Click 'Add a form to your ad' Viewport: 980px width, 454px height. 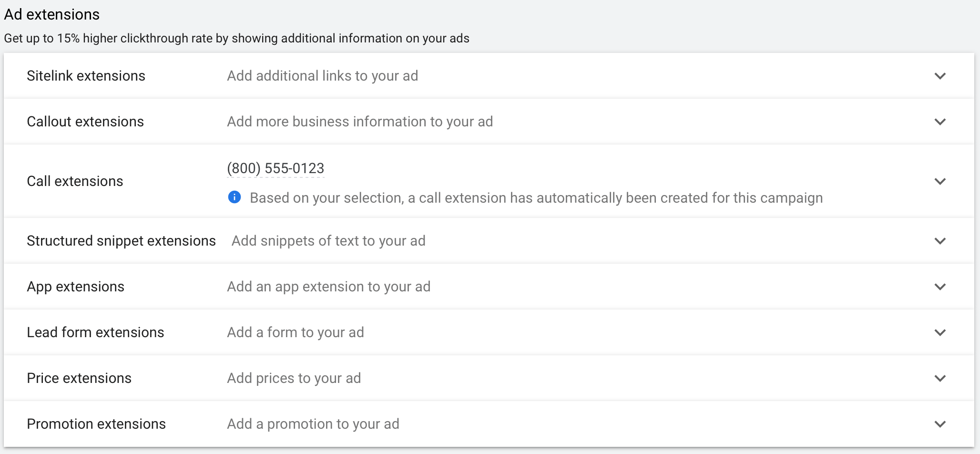pos(295,332)
